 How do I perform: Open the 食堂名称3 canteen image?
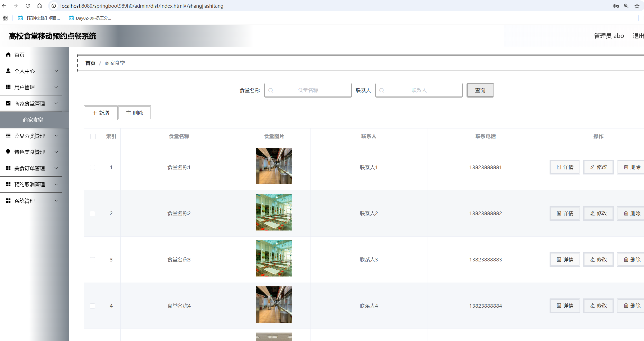pos(274,258)
